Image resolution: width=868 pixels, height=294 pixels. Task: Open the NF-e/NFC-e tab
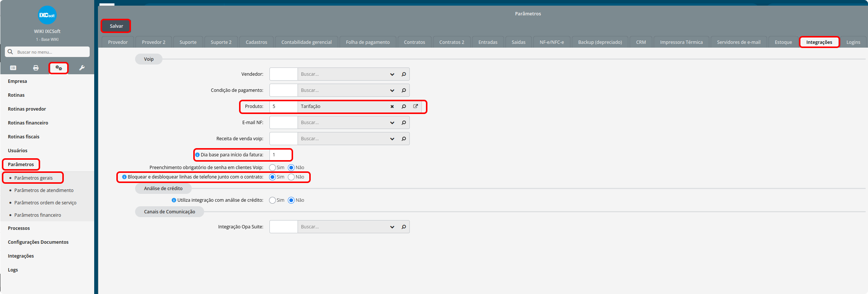tap(552, 42)
